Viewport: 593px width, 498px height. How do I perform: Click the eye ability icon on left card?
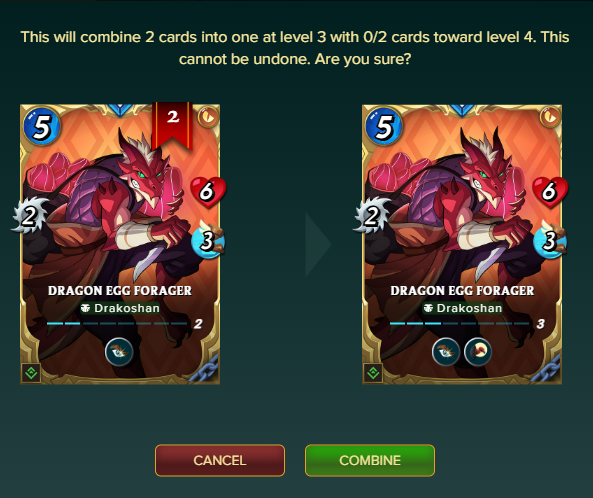(119, 352)
